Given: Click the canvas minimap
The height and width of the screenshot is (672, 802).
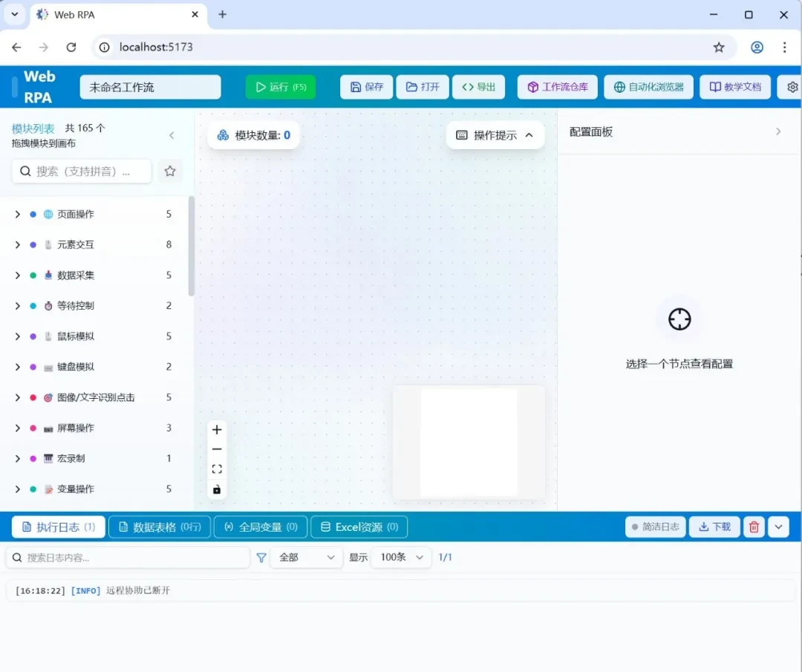Looking at the screenshot, I should [x=469, y=443].
